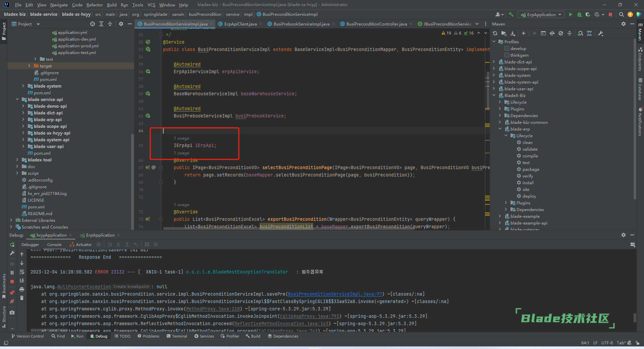
Task: Toggle soft-wrap in debug console
Action: pyautogui.click(x=22, y=272)
